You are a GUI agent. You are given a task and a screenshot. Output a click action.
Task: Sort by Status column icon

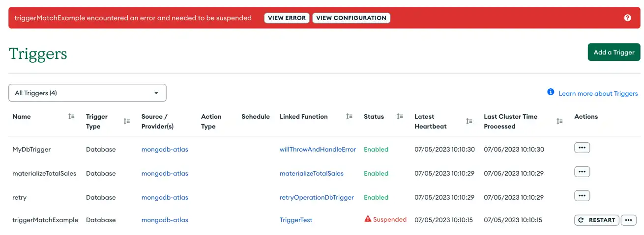coord(400,116)
